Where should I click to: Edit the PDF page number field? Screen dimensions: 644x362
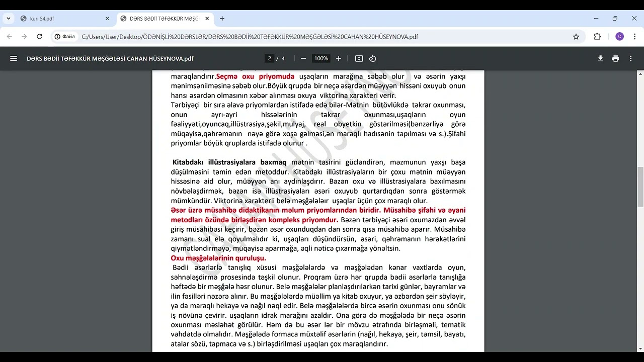pos(270,58)
